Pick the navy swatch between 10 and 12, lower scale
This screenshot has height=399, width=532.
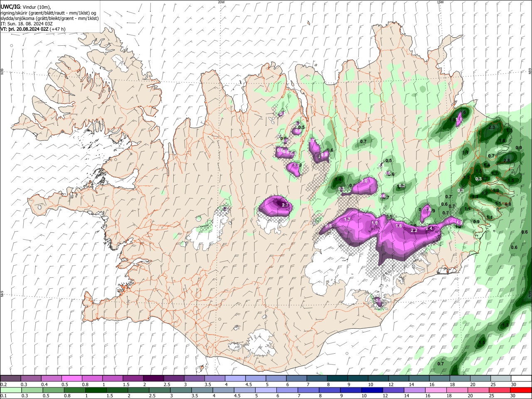coord(371,390)
